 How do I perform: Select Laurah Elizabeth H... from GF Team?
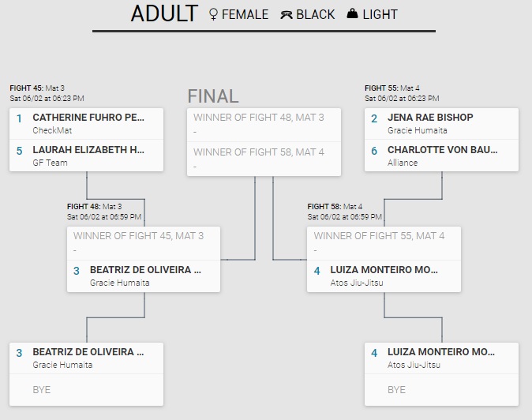click(x=88, y=149)
